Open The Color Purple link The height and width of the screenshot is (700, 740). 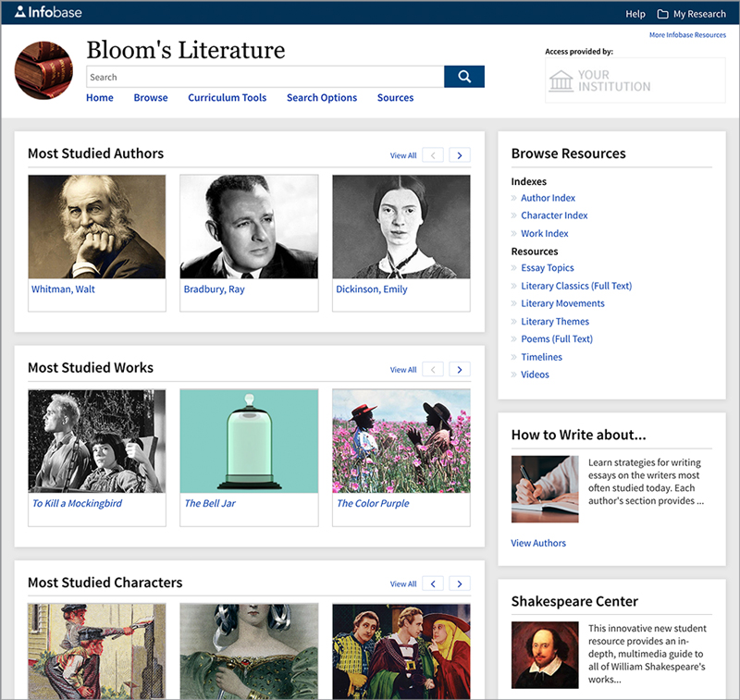click(x=373, y=503)
